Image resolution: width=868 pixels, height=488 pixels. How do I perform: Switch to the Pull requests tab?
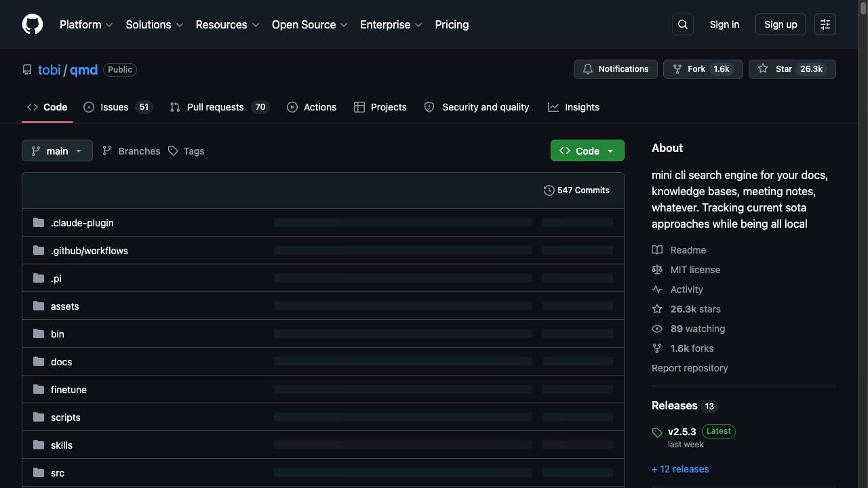(220, 107)
